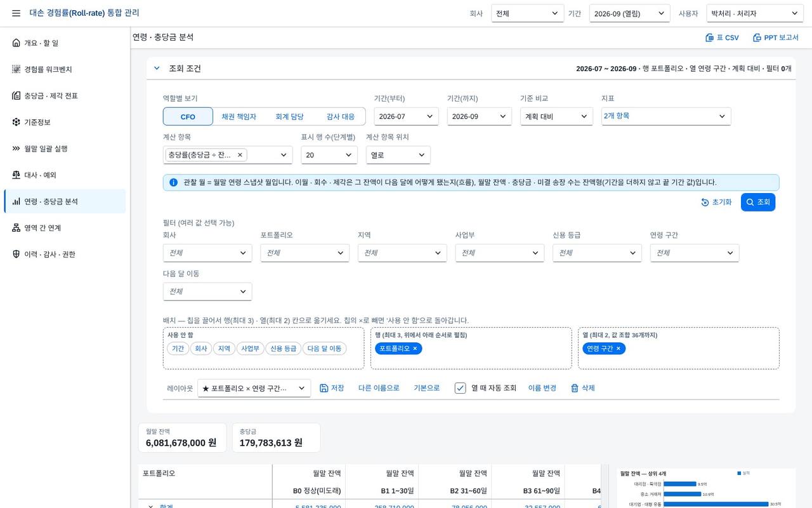Open the 사용자 박처리 · 처리자 dropdown
The width and height of the screenshot is (812, 508).
point(755,13)
